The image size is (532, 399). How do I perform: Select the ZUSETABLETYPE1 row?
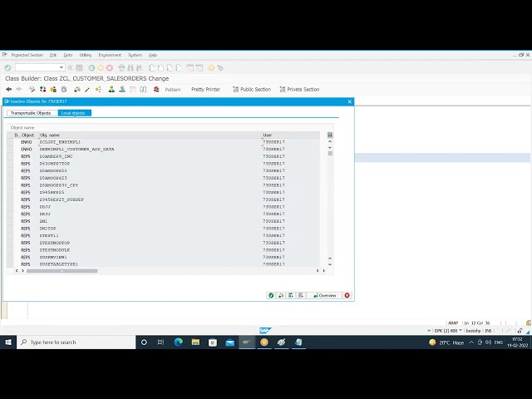click(x=163, y=264)
